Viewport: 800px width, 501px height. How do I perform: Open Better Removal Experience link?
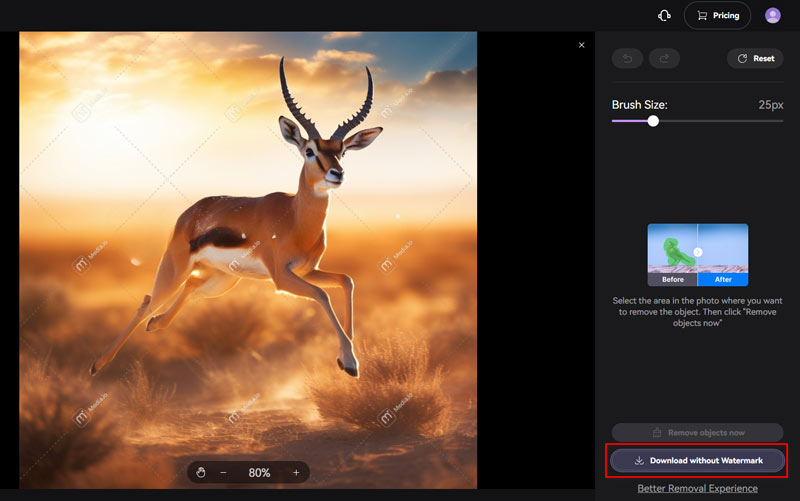point(697,488)
